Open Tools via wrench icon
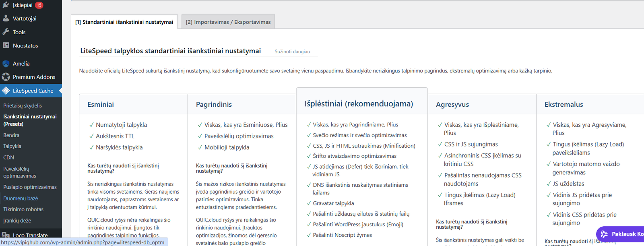This screenshot has height=246, width=644. coord(6,32)
